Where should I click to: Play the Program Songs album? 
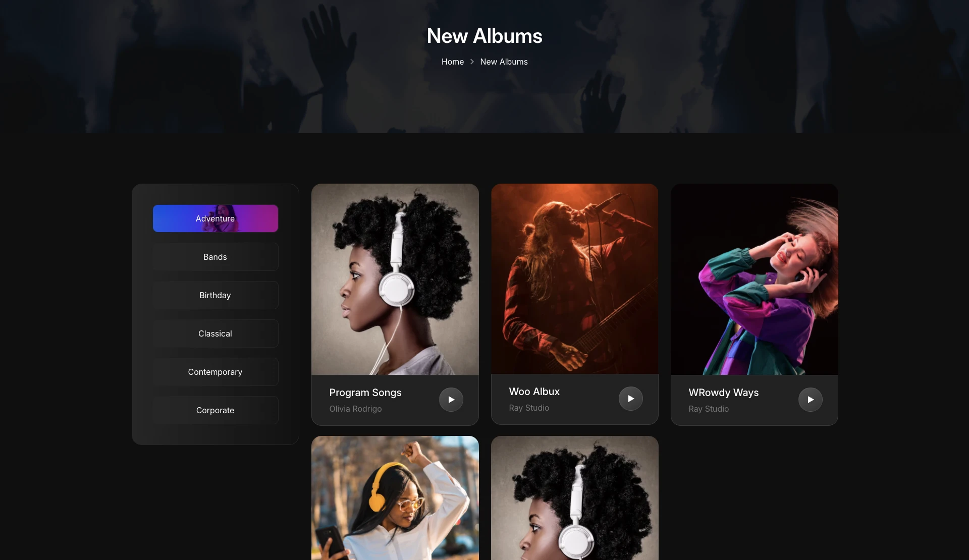451,400
